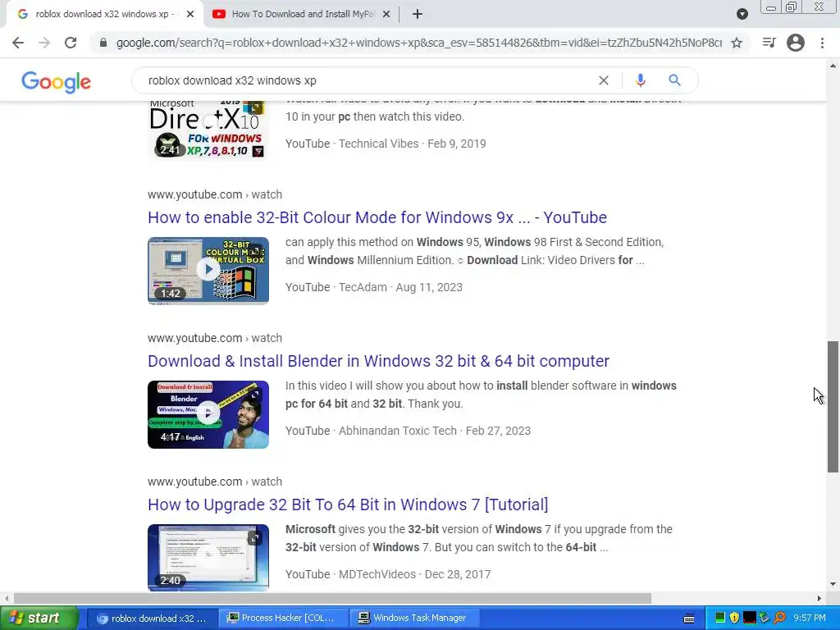Close the How To Download YouTube tab

coord(386,14)
